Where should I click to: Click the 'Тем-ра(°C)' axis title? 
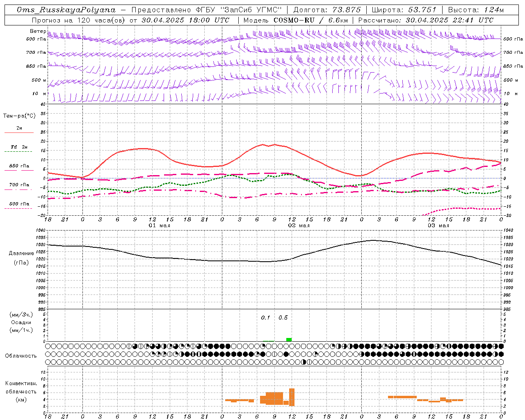(x=19, y=116)
